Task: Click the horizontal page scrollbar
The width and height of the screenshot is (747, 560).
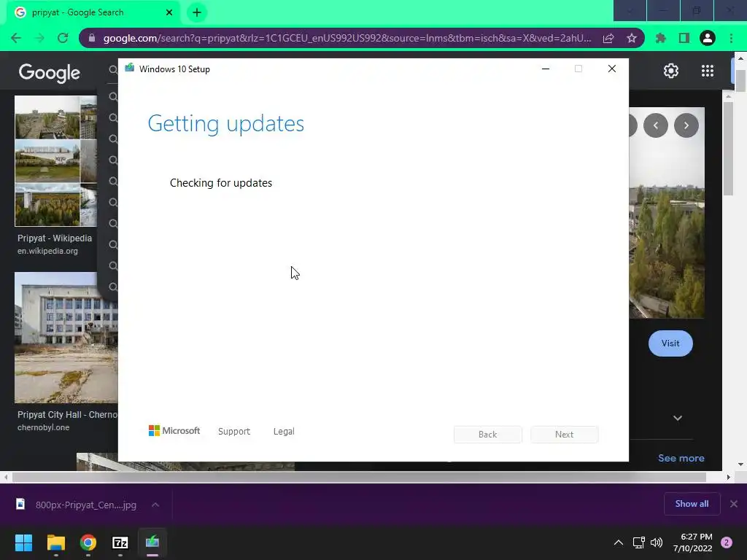Action: click(x=359, y=477)
